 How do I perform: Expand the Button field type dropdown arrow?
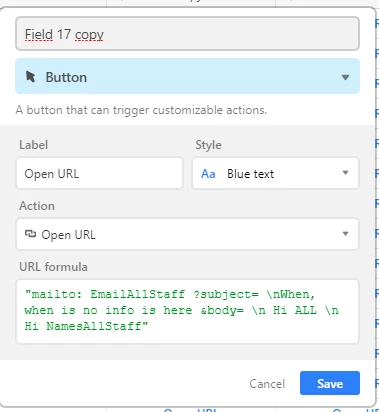click(x=345, y=77)
